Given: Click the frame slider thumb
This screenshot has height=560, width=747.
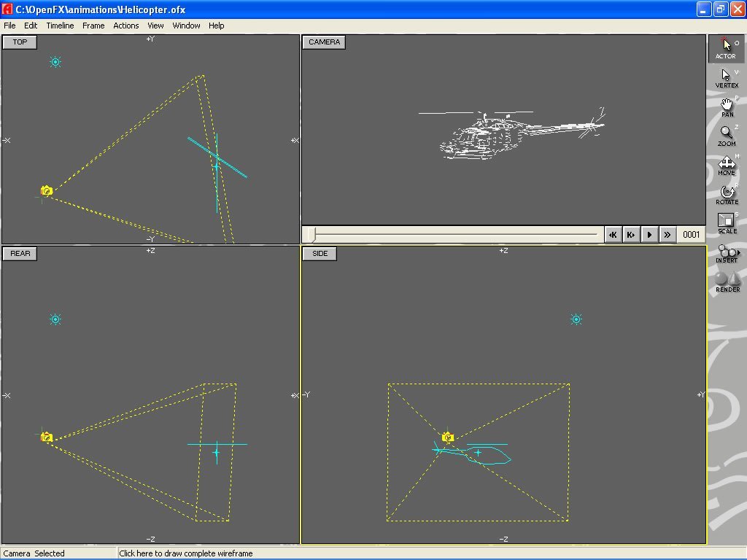Looking at the screenshot, I should tap(311, 234).
